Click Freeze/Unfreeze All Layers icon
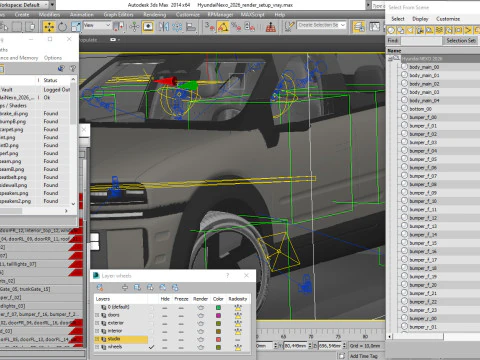Screen dimensions: 480x360 175,287
